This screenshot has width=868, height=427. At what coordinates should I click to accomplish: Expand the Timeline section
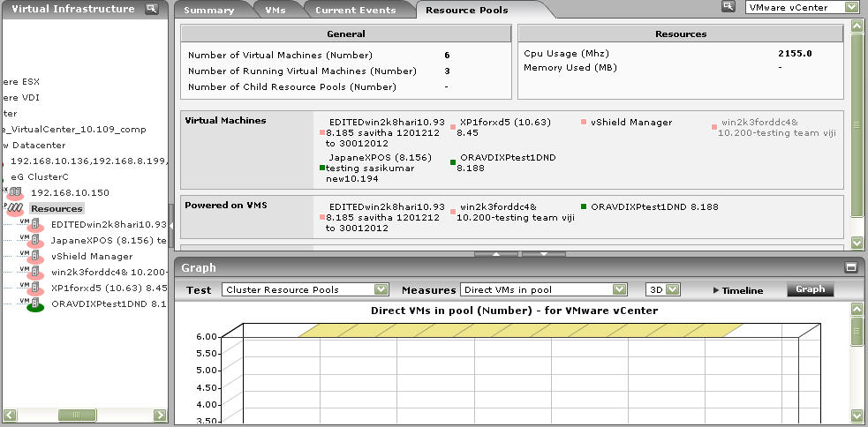tap(738, 290)
